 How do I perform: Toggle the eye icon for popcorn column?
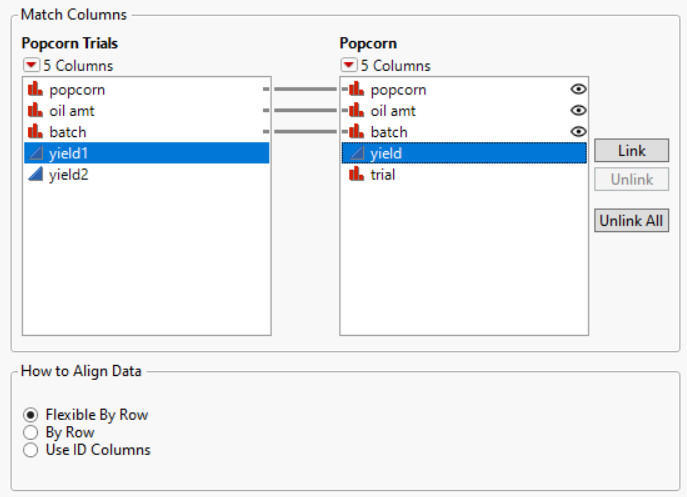(577, 90)
